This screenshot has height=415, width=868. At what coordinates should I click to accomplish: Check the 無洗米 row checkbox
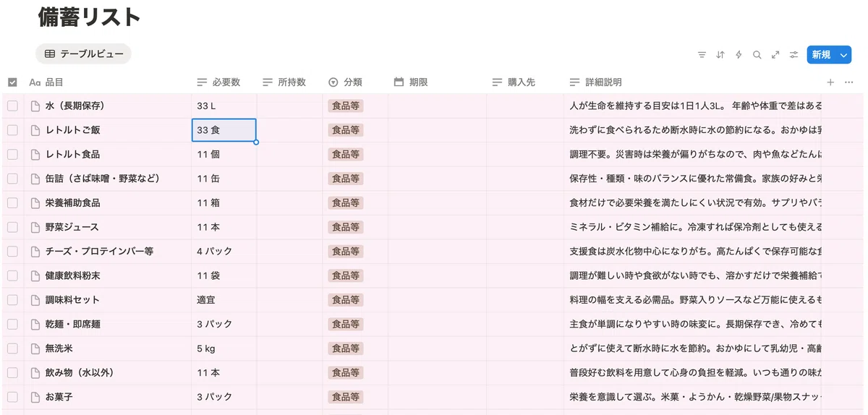coord(12,348)
